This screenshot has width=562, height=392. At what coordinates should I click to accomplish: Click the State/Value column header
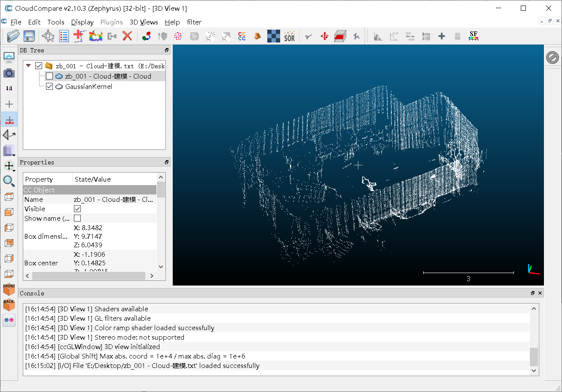115,179
